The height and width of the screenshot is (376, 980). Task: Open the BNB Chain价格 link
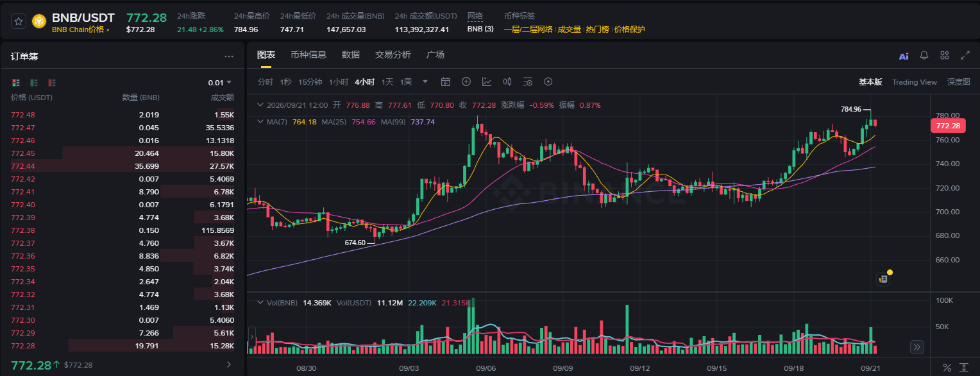81,30
